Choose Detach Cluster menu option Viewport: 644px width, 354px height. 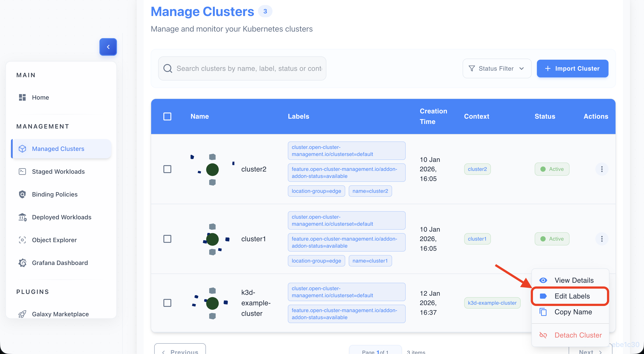pyautogui.click(x=578, y=335)
